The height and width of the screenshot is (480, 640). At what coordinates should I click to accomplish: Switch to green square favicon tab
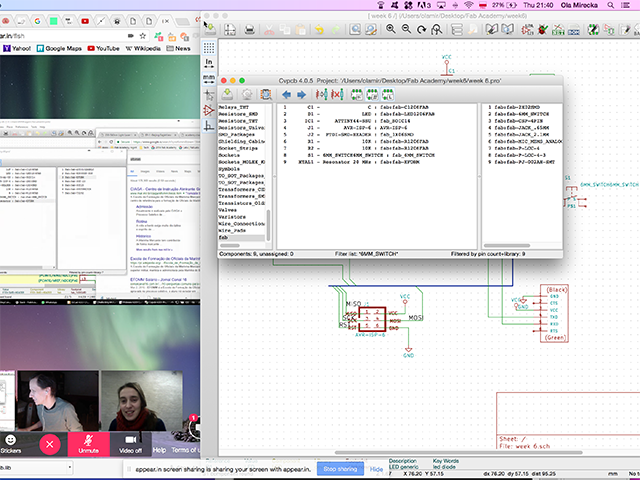(53, 21)
